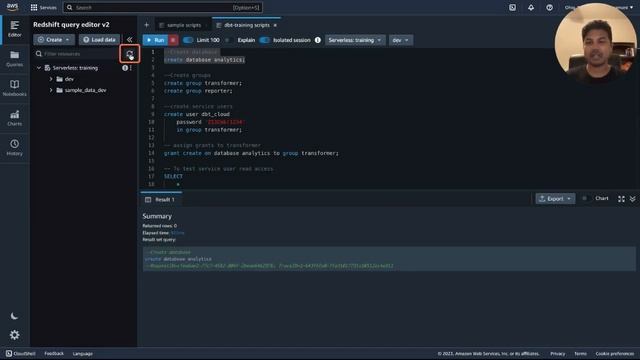Open the notifications bell
This screenshot has height=360, width=640.
click(x=531, y=7)
